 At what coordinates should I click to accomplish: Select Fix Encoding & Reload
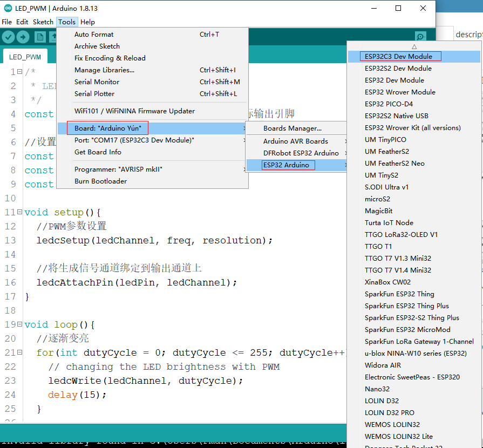[153, 58]
